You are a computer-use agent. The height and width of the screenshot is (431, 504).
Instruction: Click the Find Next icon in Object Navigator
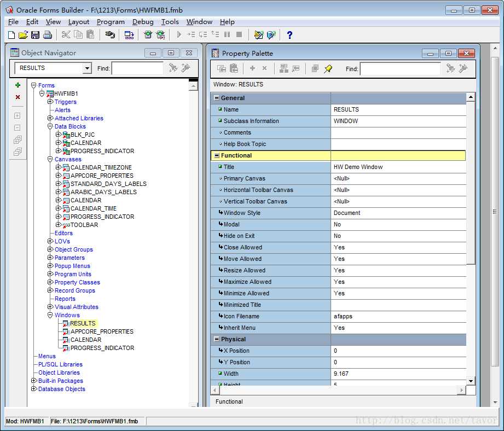pyautogui.click(x=173, y=68)
